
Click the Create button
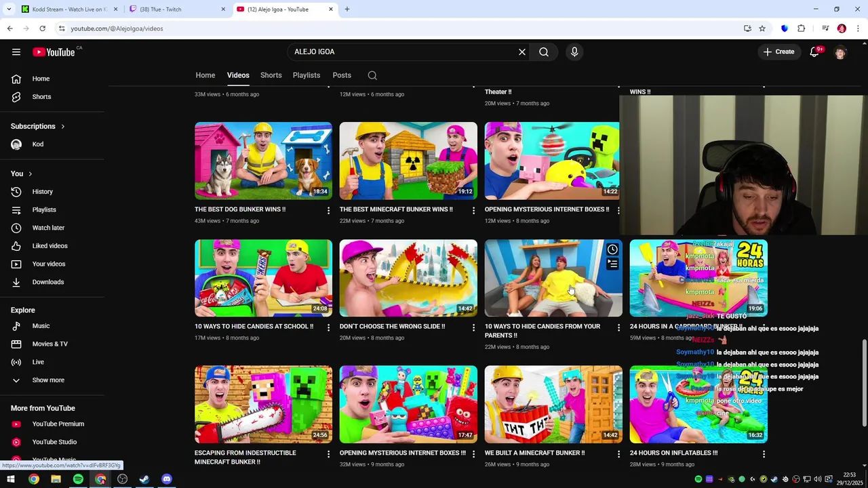click(x=778, y=52)
